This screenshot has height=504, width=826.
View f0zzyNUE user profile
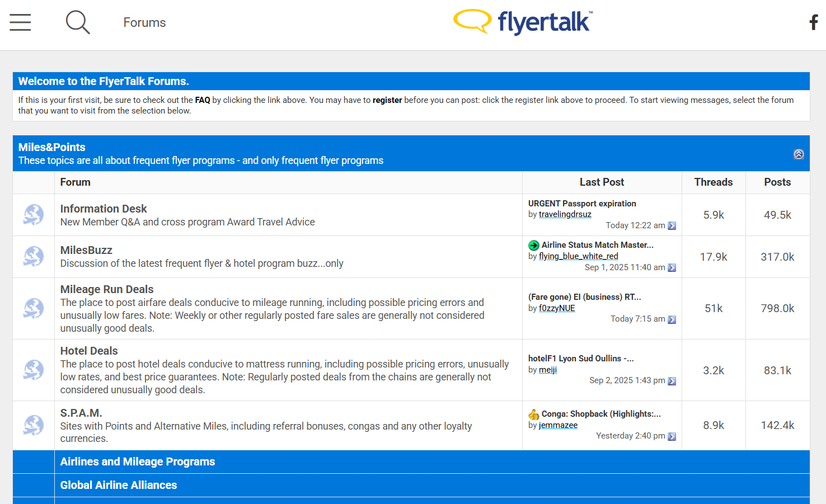tap(557, 308)
